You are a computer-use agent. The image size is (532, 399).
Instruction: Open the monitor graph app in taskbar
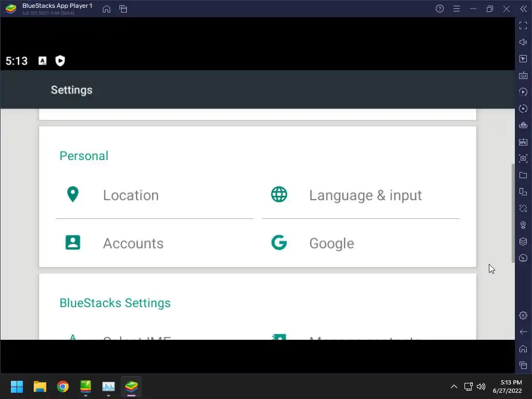click(x=109, y=387)
